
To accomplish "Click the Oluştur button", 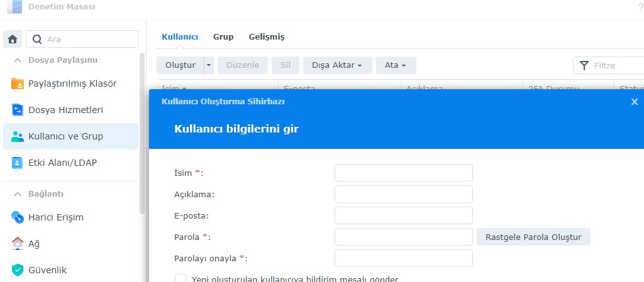I will (180, 65).
